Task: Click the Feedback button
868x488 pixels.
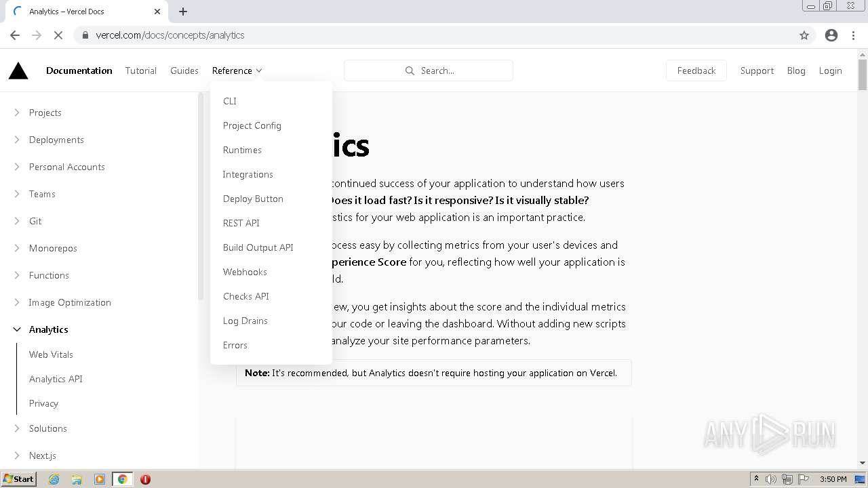Action: [696, 70]
